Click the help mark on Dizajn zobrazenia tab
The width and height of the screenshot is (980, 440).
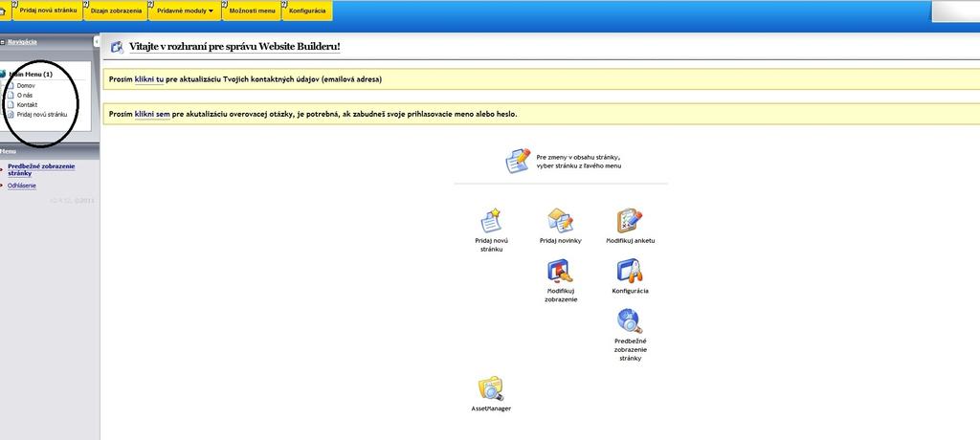point(86,4)
